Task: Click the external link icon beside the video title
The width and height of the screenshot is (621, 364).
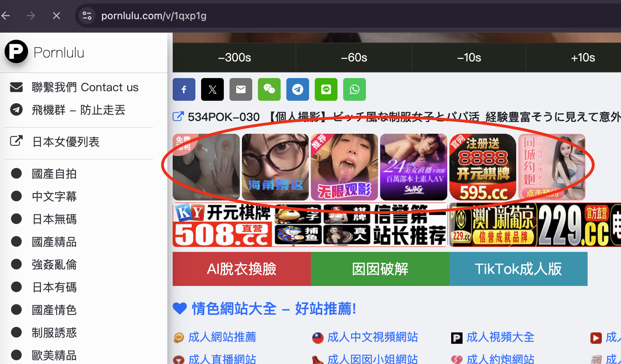Action: click(x=178, y=116)
